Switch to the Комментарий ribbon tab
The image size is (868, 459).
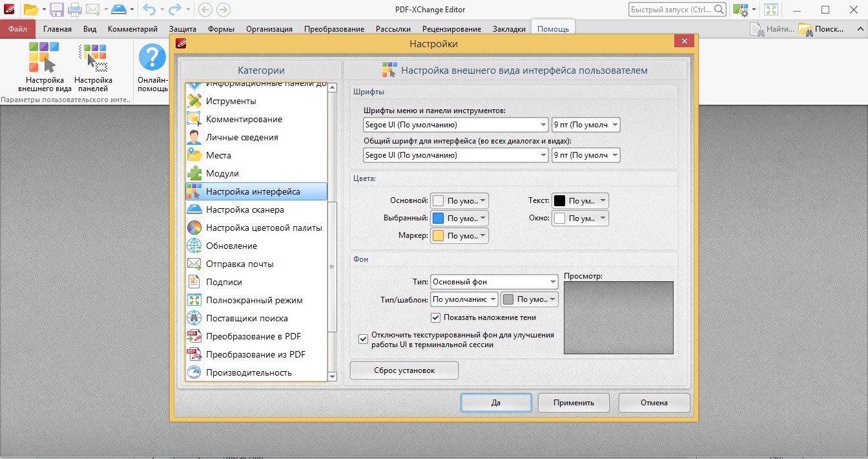pyautogui.click(x=132, y=28)
